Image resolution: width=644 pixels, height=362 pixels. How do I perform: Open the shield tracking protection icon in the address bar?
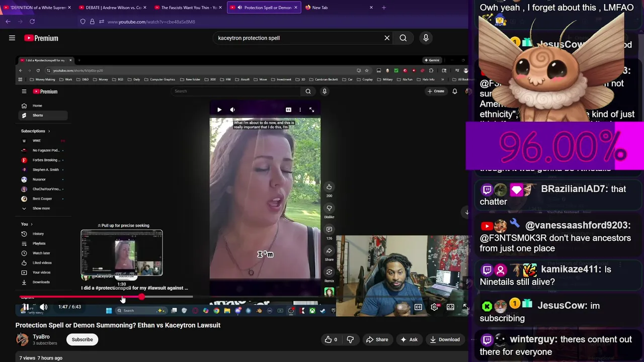coord(83,22)
